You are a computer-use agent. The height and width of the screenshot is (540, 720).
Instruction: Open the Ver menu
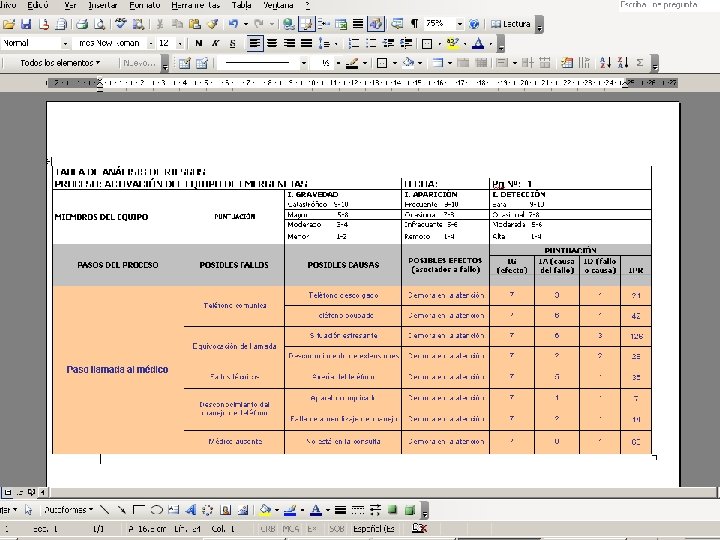[70, 6]
